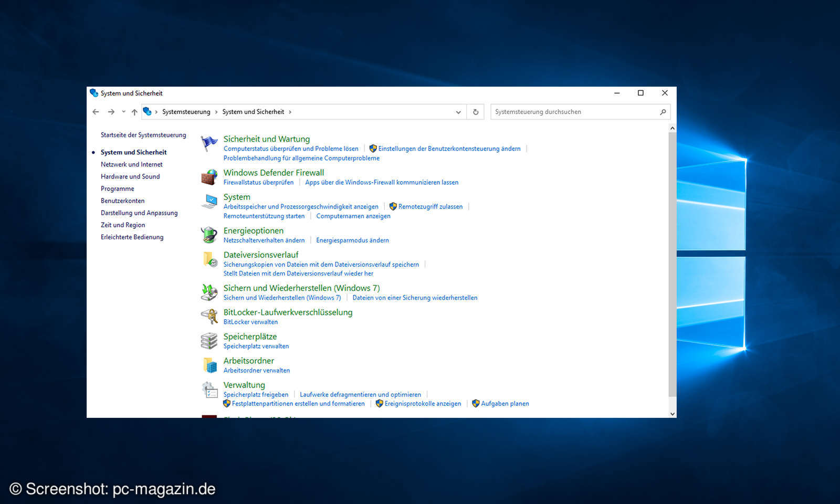This screenshot has height=504, width=840.
Task: Select Netzwerk und Internet in the sidebar
Action: tap(131, 164)
